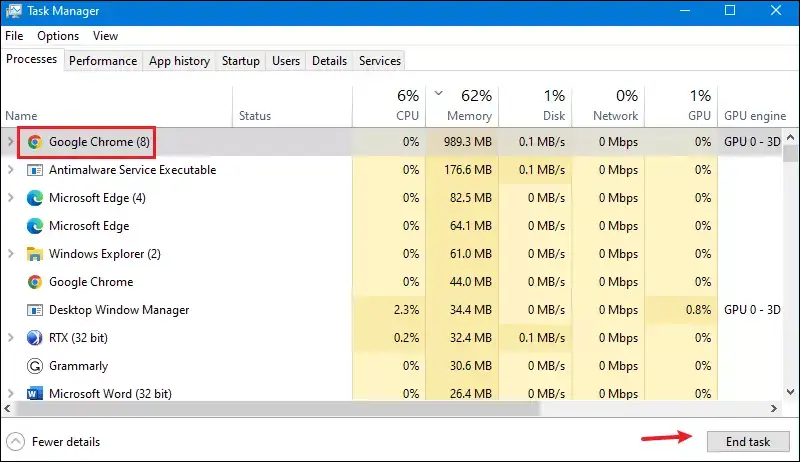This screenshot has height=462, width=800.
Task: Click the 0.8% GPU cell
Action: pos(681,310)
